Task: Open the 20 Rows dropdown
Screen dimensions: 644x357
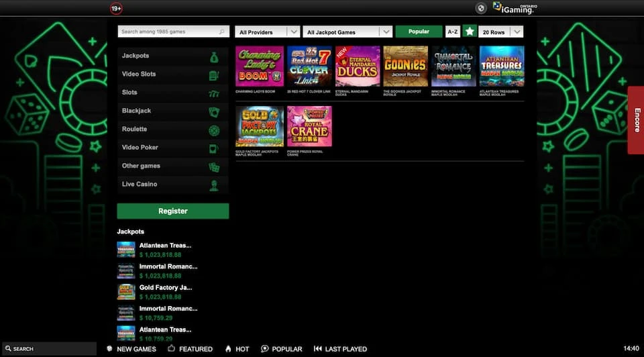Action: pos(500,32)
